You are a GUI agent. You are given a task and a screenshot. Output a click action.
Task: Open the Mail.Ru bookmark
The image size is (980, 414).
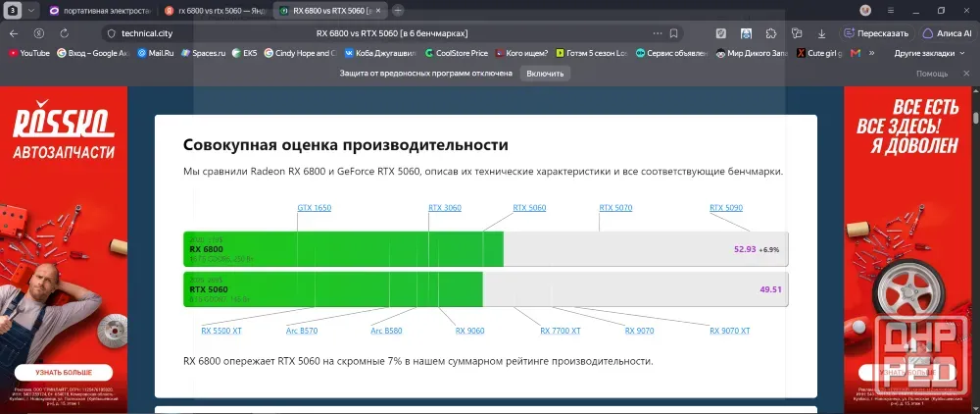[156, 53]
